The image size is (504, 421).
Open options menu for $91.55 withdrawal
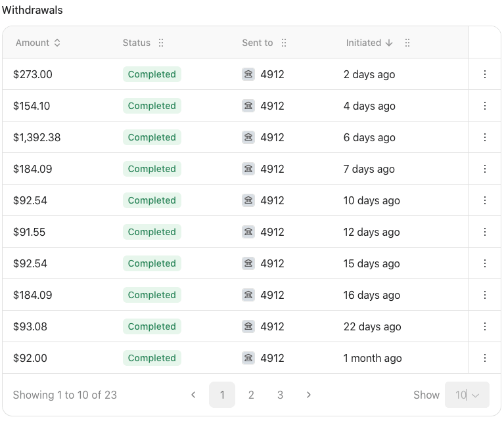(485, 232)
